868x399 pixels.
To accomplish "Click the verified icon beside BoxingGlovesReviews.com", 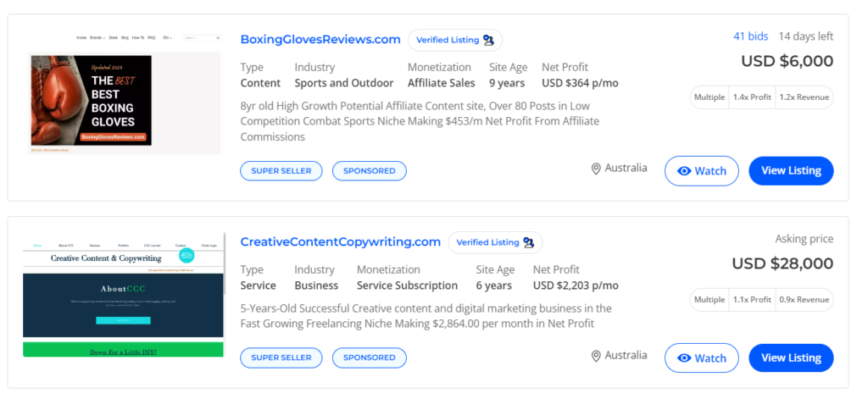I will click(489, 40).
